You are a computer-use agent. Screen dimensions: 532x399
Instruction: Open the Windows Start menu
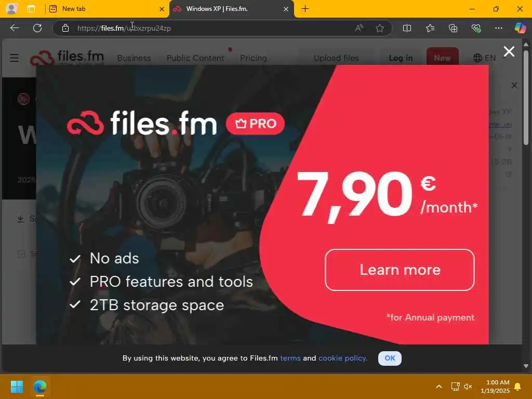pos(17,387)
